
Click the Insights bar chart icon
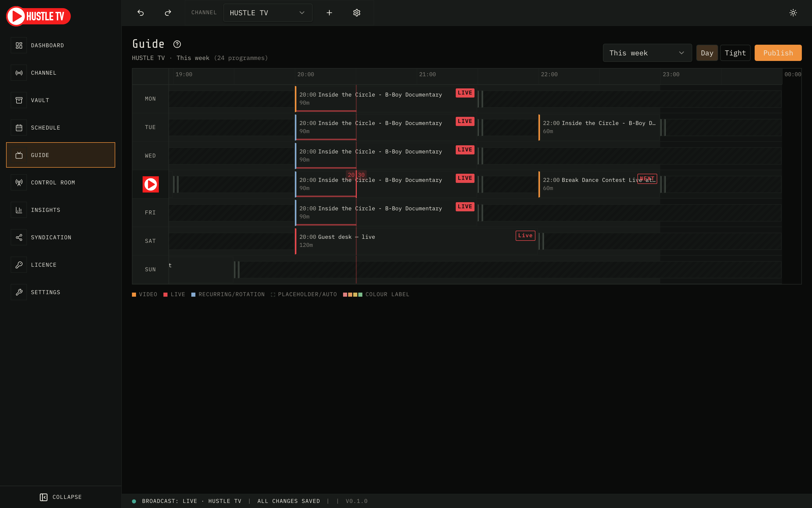pos(19,210)
